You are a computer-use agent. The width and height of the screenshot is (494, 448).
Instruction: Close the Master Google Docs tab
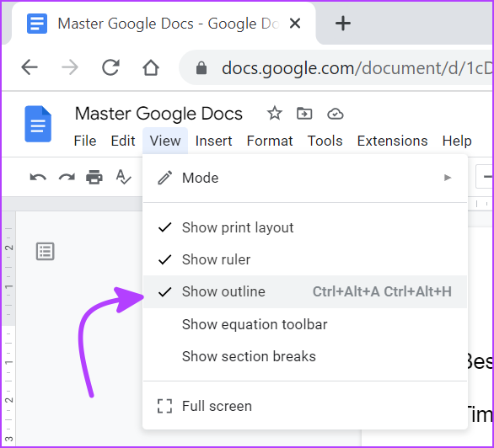[295, 24]
